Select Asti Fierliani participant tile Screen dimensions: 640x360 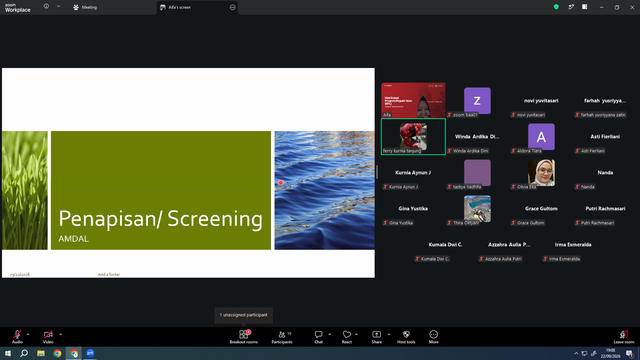coord(605,137)
